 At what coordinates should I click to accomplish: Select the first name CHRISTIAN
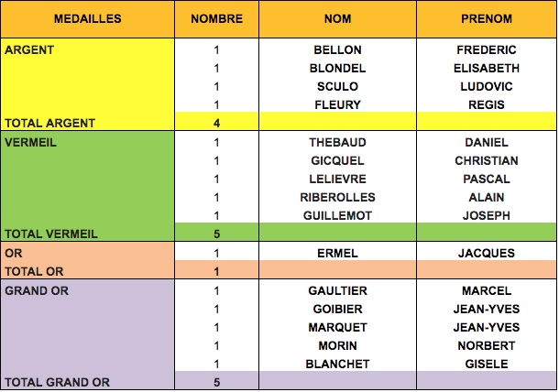pyautogui.click(x=487, y=160)
